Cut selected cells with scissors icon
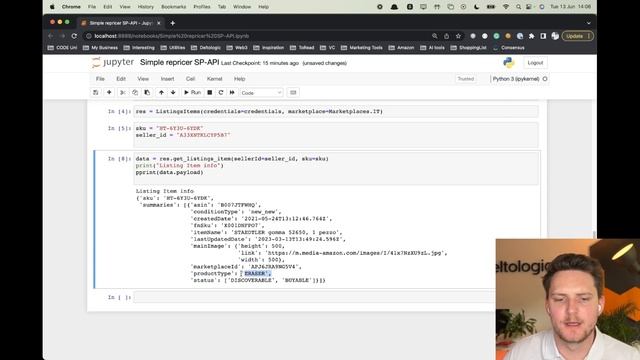The width and height of the screenshot is (640, 360). coord(122,93)
